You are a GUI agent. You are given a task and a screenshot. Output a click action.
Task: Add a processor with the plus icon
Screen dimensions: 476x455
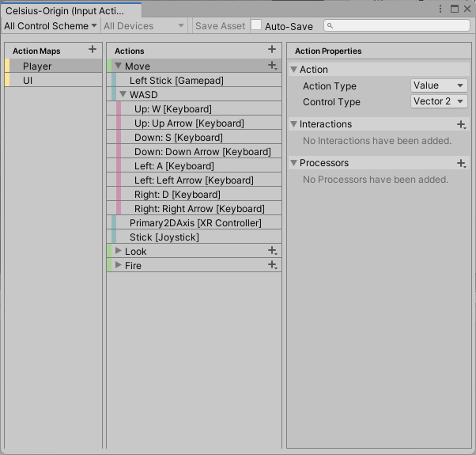462,164
